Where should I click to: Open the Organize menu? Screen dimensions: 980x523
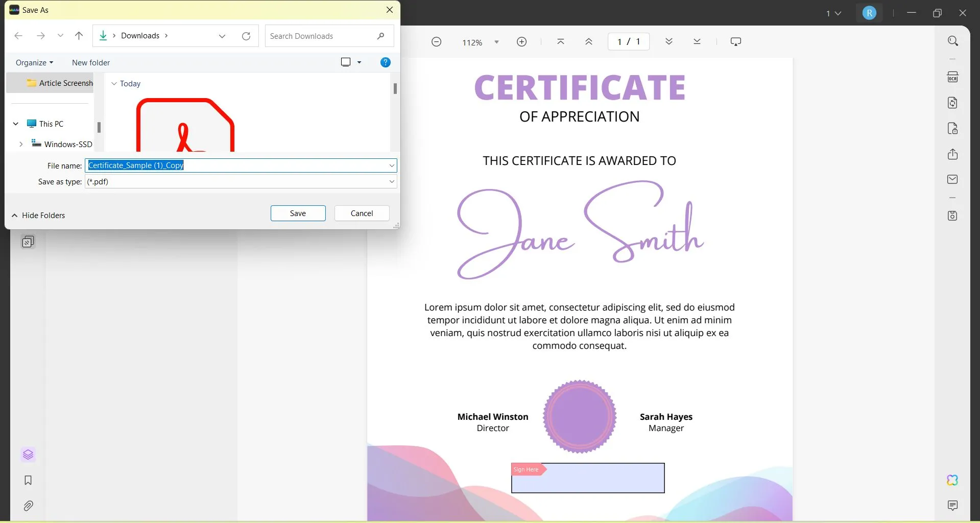(x=34, y=63)
